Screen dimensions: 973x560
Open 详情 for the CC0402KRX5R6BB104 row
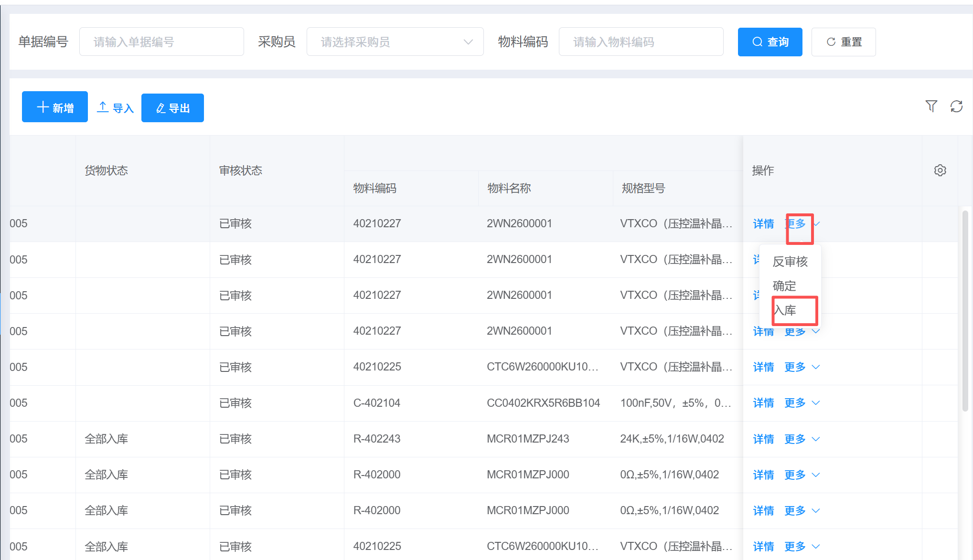click(x=763, y=403)
